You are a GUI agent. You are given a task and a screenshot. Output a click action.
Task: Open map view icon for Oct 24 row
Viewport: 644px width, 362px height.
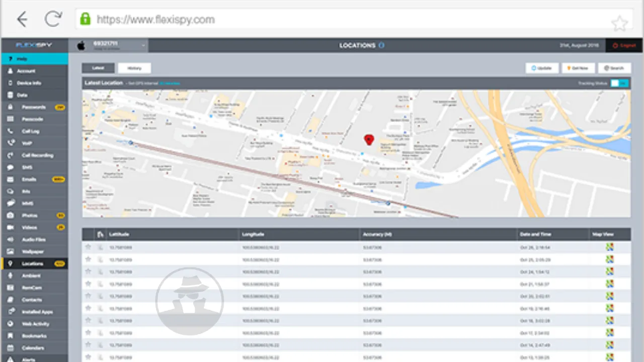610,271
